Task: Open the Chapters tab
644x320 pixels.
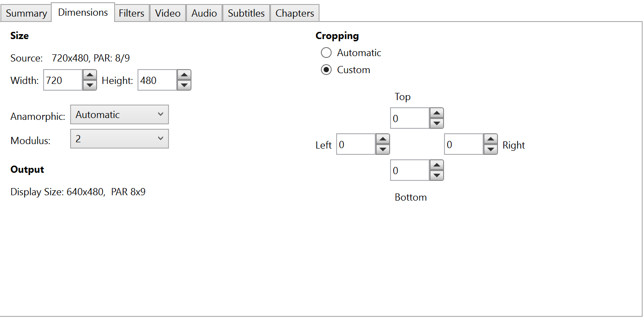Action: click(x=294, y=13)
